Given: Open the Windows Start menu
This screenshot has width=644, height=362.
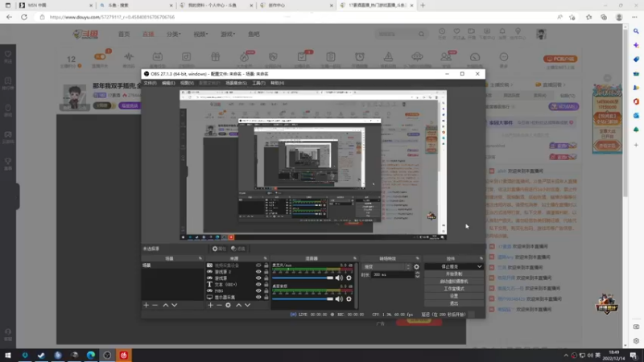Looking at the screenshot, I should [x=8, y=355].
